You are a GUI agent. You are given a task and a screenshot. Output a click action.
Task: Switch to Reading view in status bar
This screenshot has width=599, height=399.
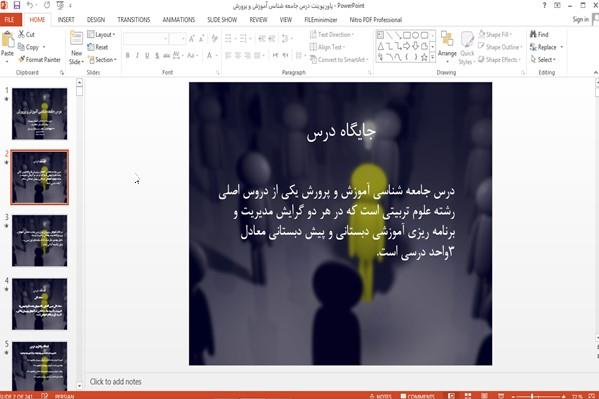tap(484, 396)
